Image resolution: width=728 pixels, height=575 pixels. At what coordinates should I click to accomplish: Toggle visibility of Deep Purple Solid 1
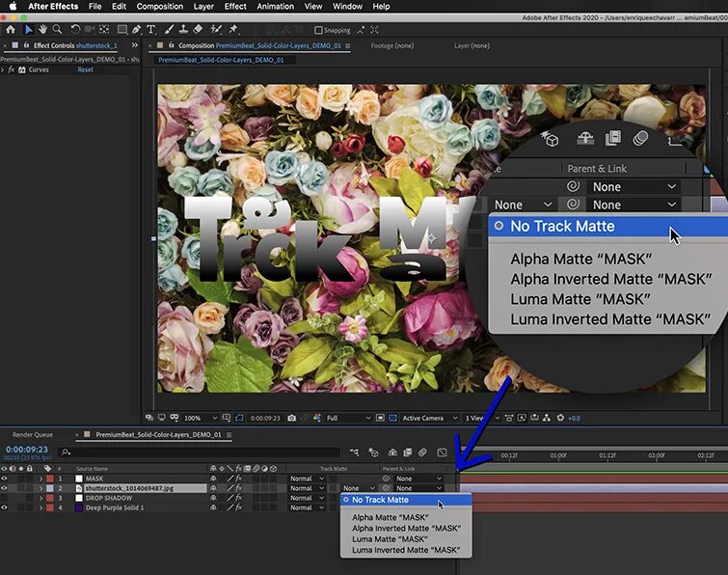coord(4,507)
